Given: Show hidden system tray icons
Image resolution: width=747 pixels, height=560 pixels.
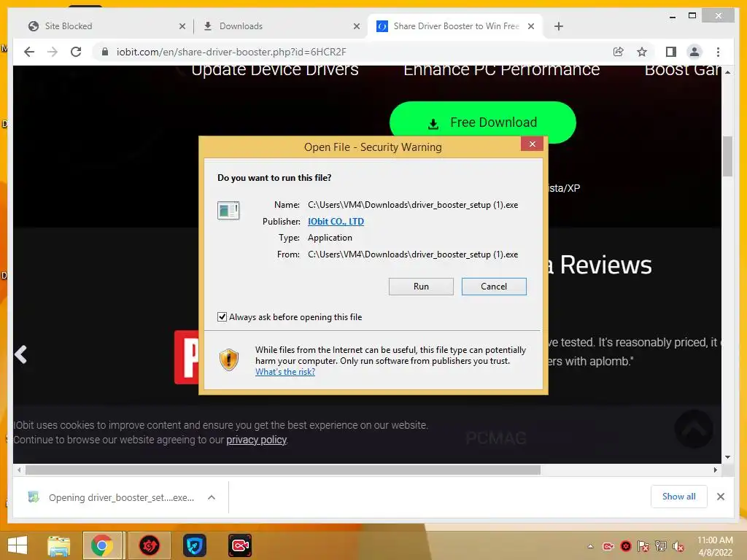Looking at the screenshot, I should tap(591, 546).
